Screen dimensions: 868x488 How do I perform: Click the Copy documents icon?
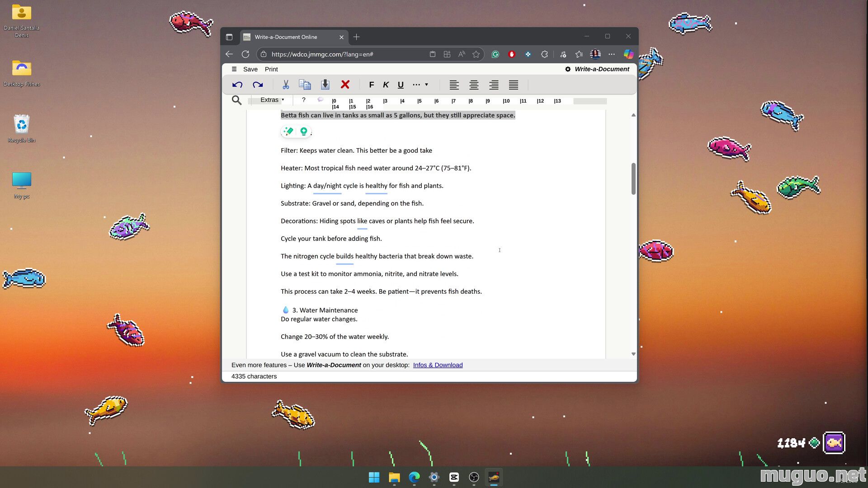(x=305, y=84)
